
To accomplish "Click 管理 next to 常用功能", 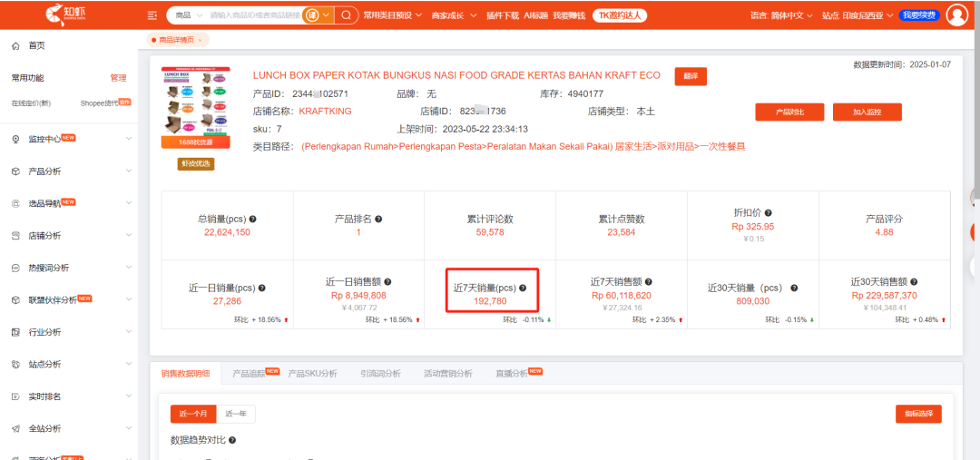I will coord(118,78).
